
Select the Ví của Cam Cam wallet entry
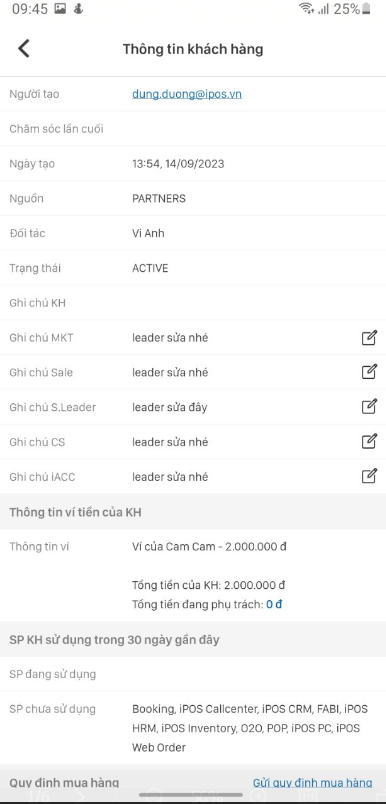[x=209, y=547]
